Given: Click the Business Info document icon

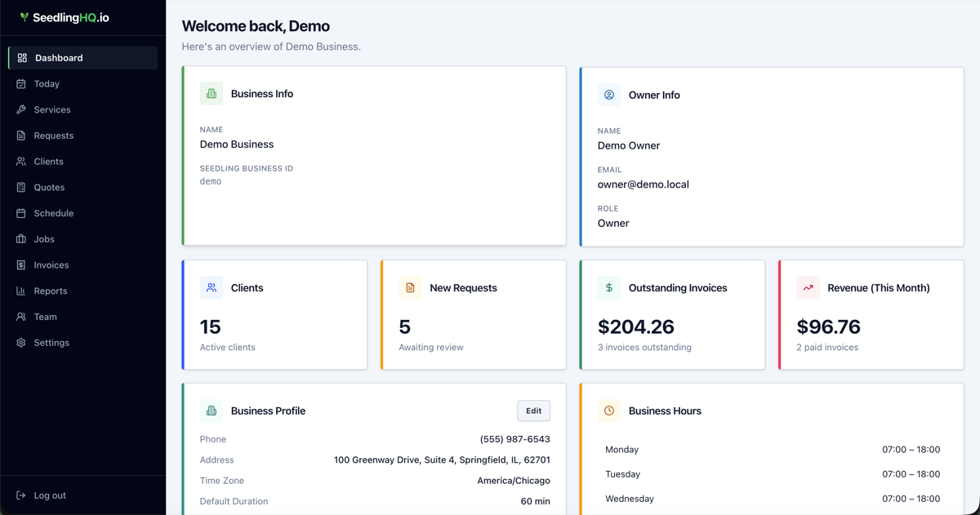Looking at the screenshot, I should click(x=212, y=94).
